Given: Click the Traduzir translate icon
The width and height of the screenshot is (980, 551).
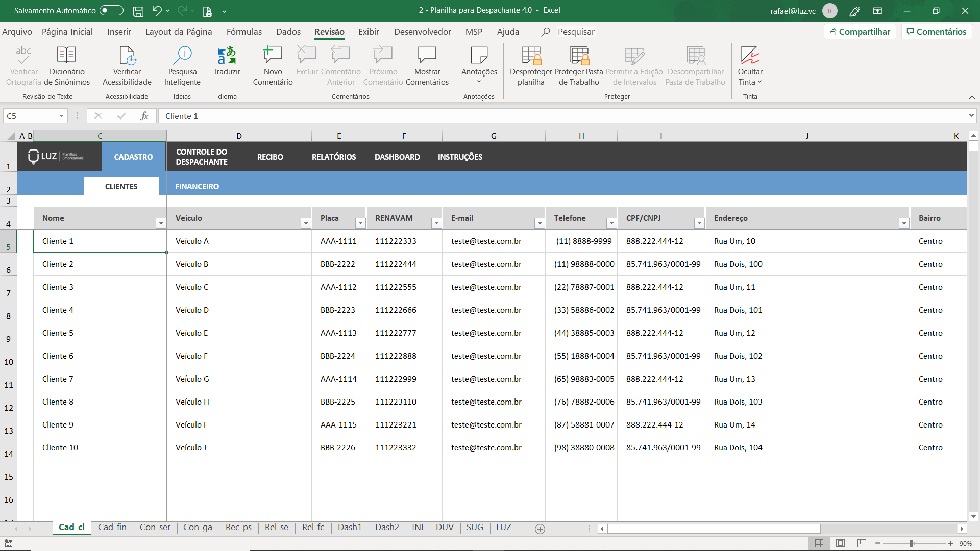Looking at the screenshot, I should (227, 55).
